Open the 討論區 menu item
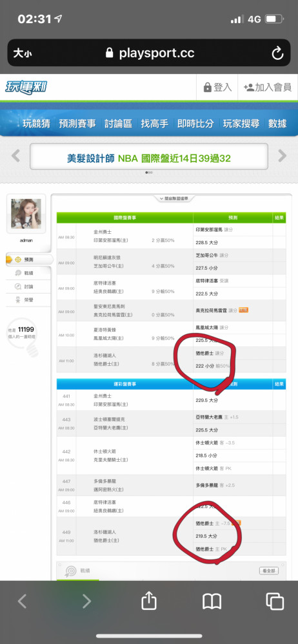This screenshot has width=298, height=644. click(119, 123)
